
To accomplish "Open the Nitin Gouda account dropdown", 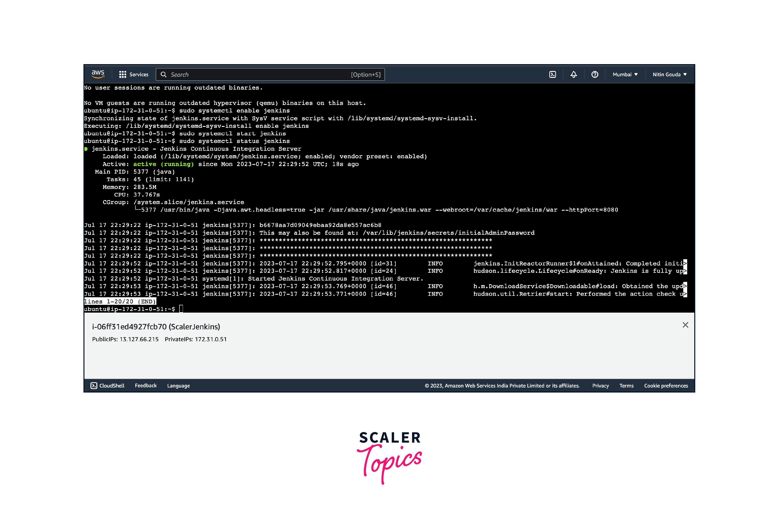I will click(x=669, y=74).
